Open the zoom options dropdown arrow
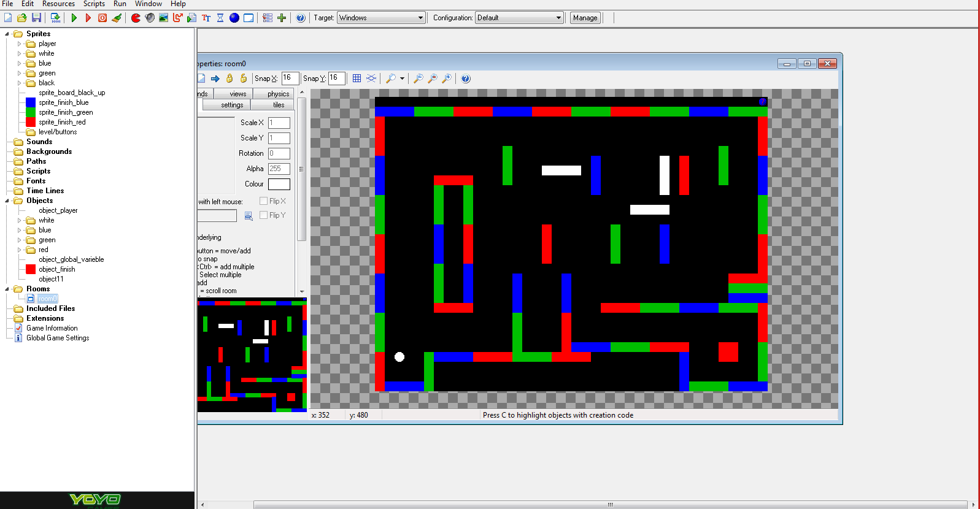This screenshot has height=509, width=980. coord(402,78)
